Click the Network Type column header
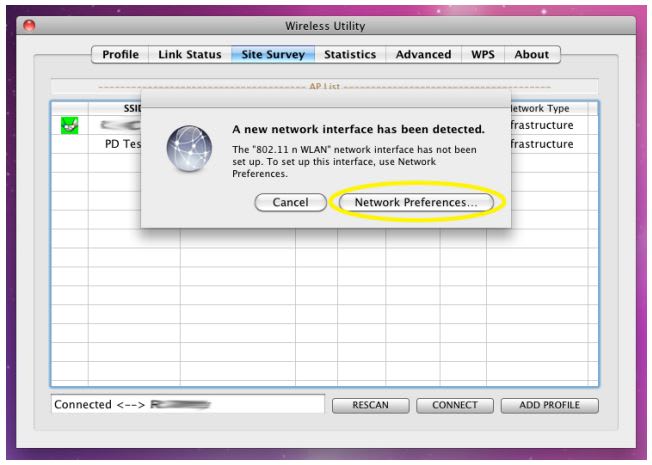The image size is (652, 465). (540, 108)
